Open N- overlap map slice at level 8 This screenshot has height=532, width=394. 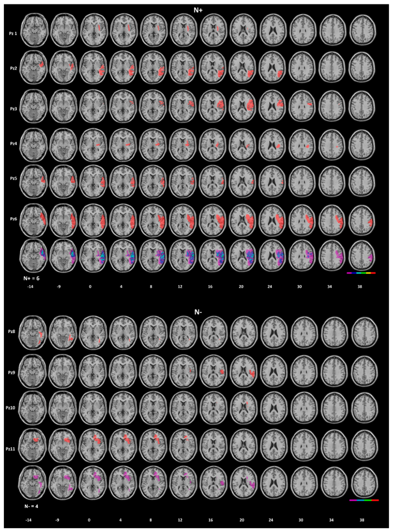153,482
